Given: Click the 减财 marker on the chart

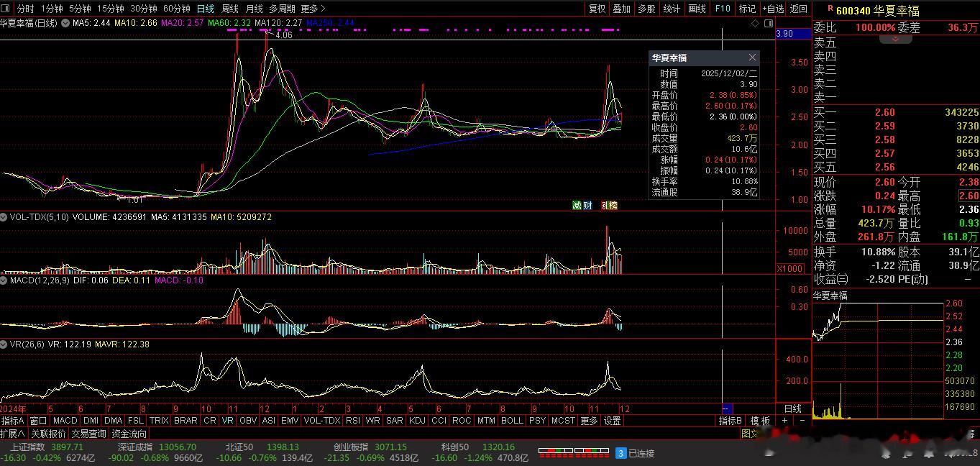Looking at the screenshot, I should pyautogui.click(x=582, y=206).
